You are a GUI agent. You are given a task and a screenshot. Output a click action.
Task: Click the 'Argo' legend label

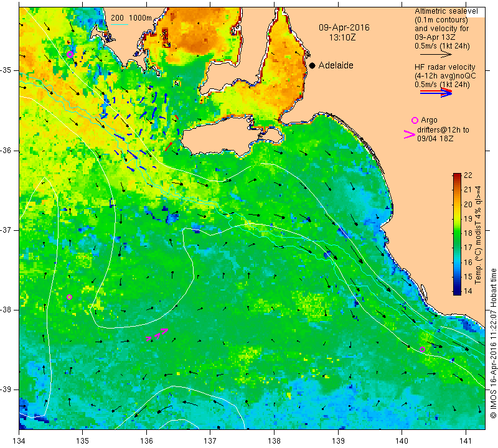(x=429, y=120)
